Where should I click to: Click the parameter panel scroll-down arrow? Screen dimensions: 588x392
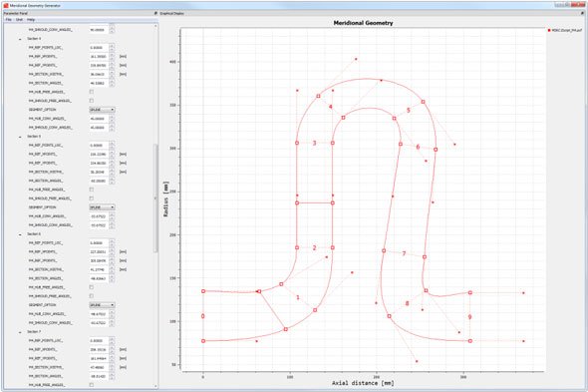(155, 386)
